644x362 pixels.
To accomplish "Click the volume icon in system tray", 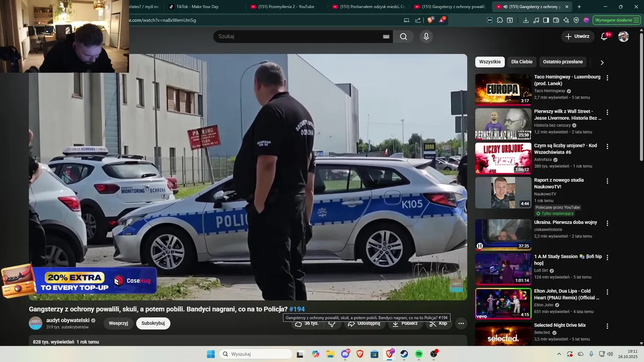I will (x=610, y=354).
